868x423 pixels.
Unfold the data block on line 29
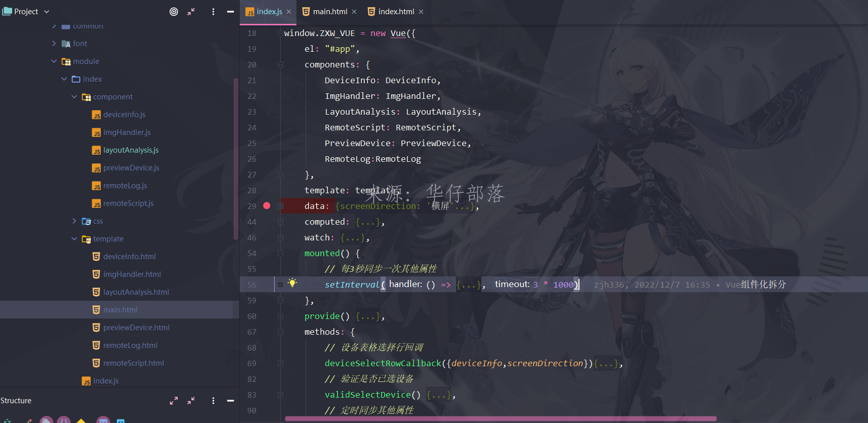pyautogui.click(x=280, y=206)
